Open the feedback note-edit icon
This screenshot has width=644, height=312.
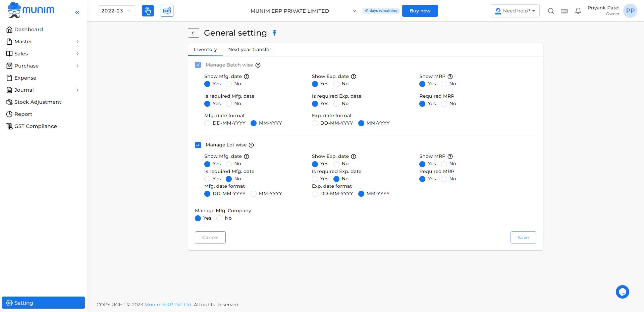pos(167,11)
